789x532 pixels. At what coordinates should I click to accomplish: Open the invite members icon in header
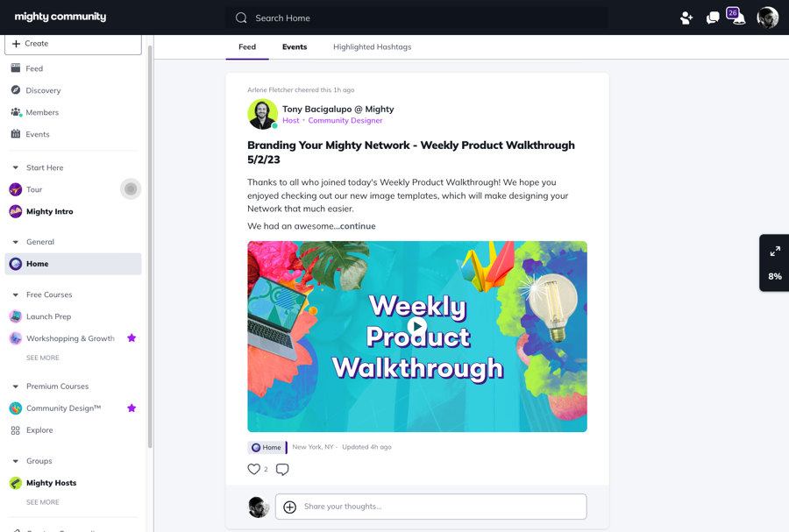686,18
